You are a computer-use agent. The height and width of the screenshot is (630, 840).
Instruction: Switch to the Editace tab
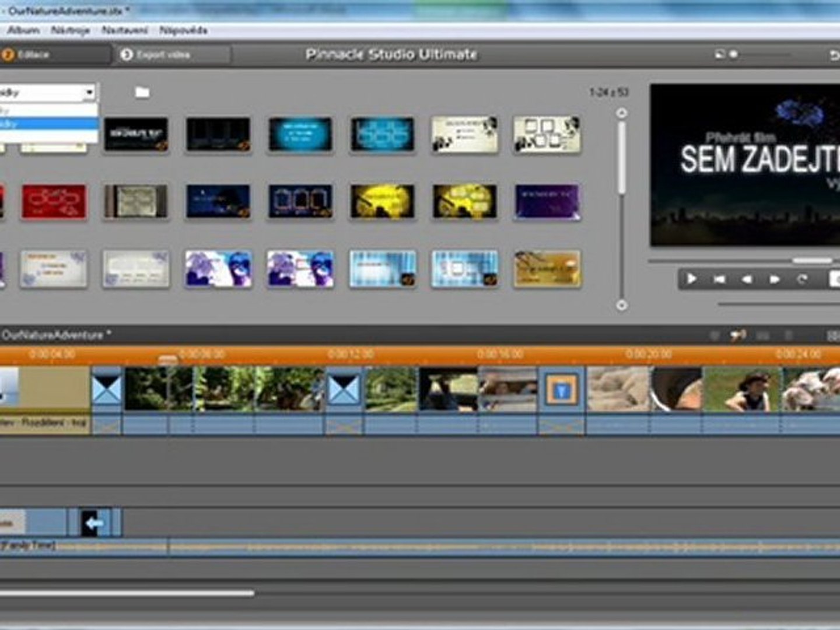33,55
